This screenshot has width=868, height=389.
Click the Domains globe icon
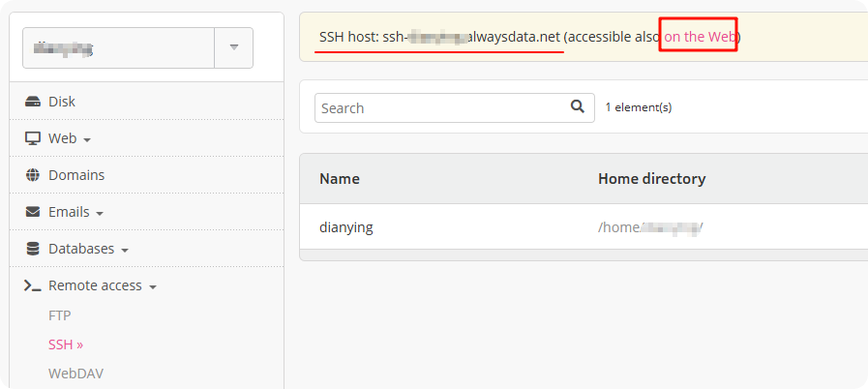point(33,175)
